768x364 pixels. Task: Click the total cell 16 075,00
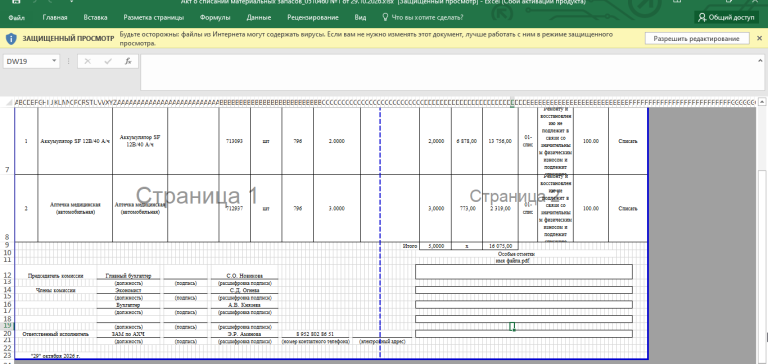(500, 246)
